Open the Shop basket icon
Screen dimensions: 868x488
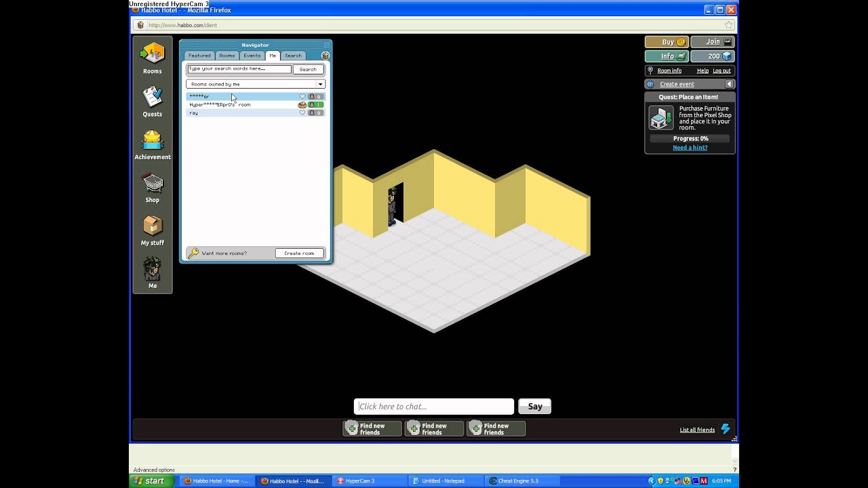coord(153,183)
